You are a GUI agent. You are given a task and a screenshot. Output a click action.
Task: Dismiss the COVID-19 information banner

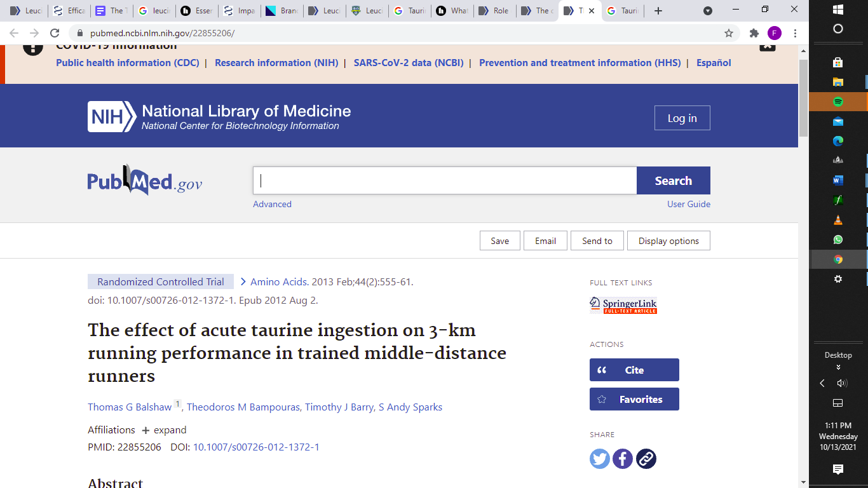(x=767, y=46)
